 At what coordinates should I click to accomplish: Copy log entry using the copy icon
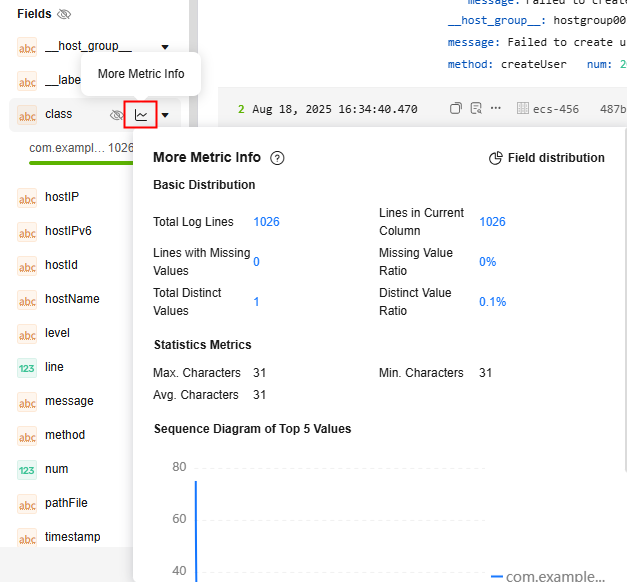coord(455,108)
